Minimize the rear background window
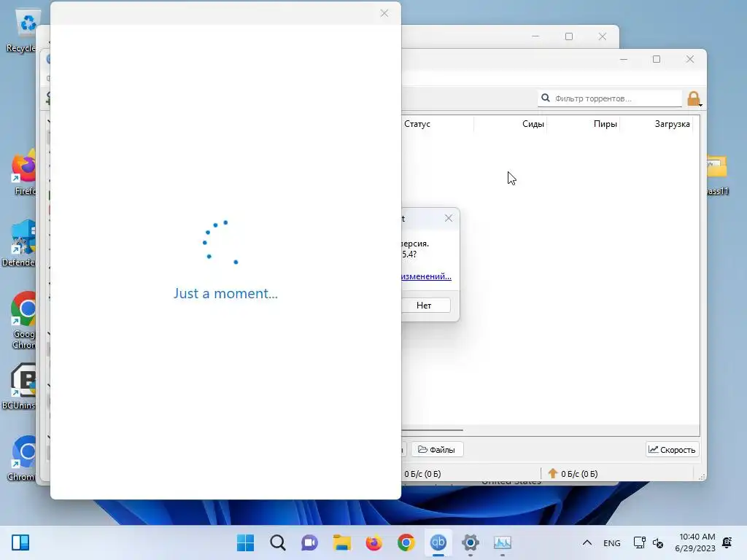Screen dimensions: 747x560 pyautogui.click(x=535, y=36)
